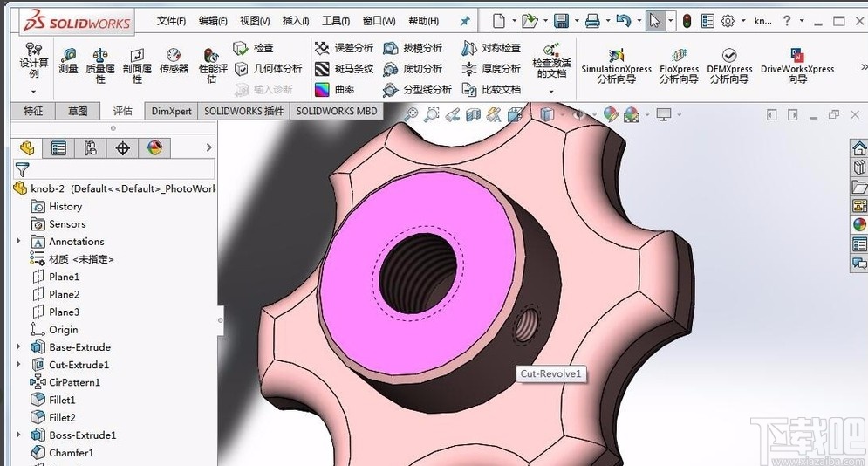Launch FloXpress analysis wizard
868x466 pixels.
click(679, 65)
